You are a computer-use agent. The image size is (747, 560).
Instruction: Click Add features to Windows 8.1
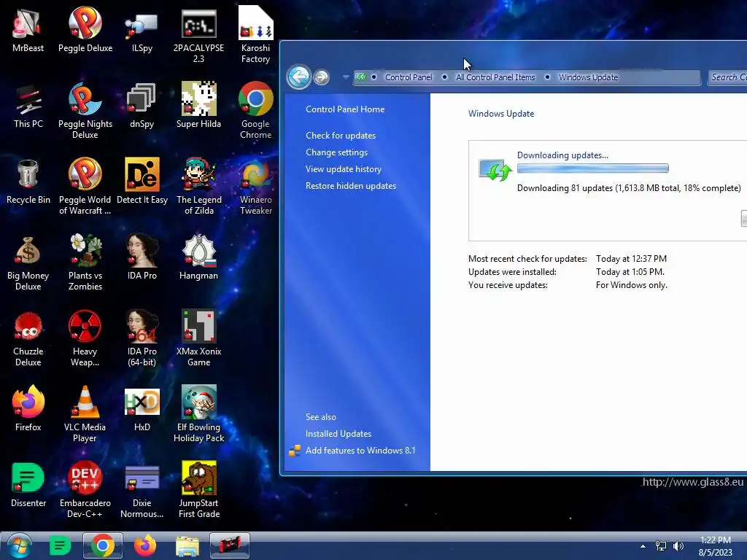pyautogui.click(x=360, y=451)
